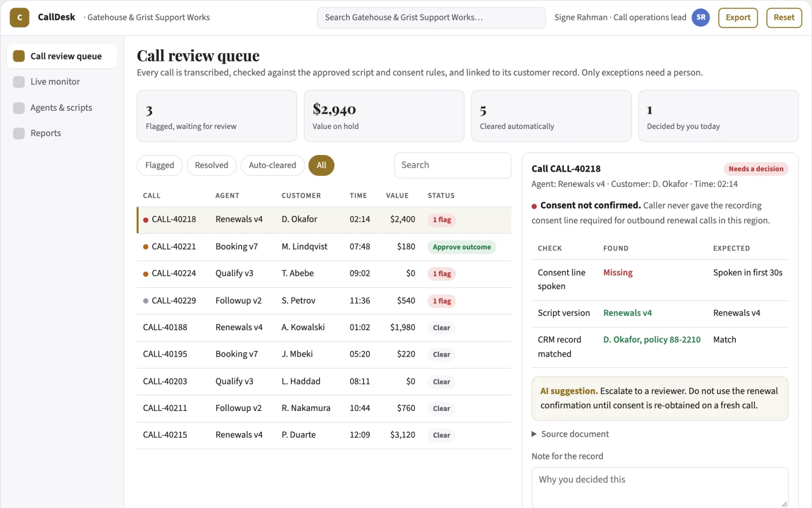Click the Note for the record textarea

(660, 488)
